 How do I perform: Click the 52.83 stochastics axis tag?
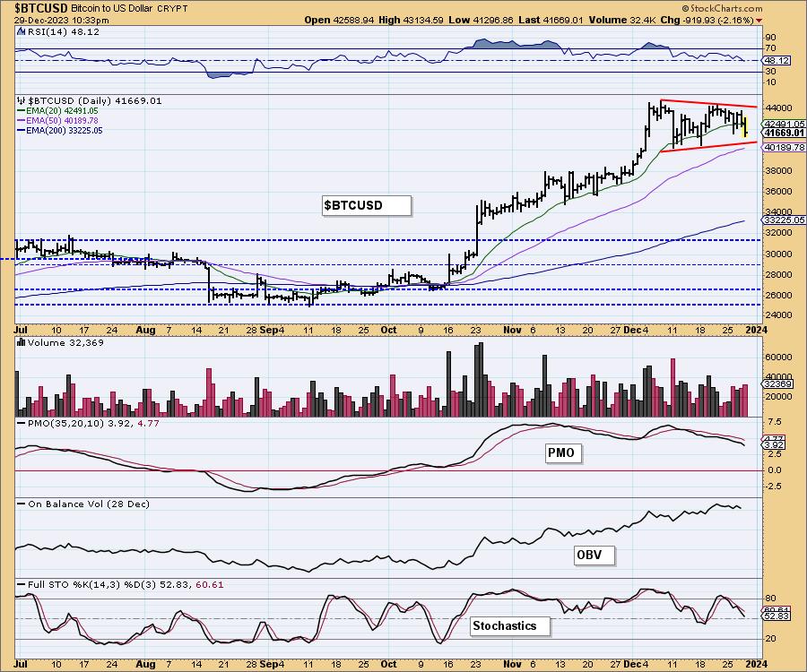click(777, 616)
